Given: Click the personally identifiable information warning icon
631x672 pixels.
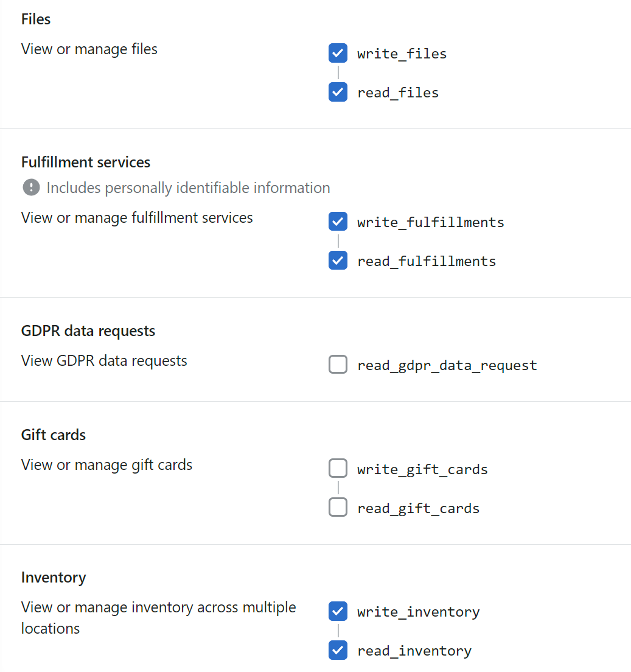Looking at the screenshot, I should (x=31, y=187).
